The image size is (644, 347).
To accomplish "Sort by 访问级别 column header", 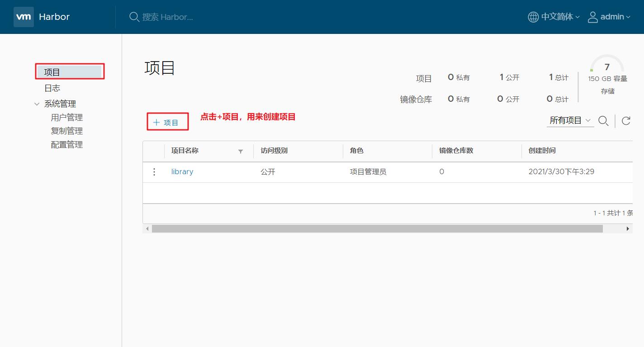I will (274, 151).
